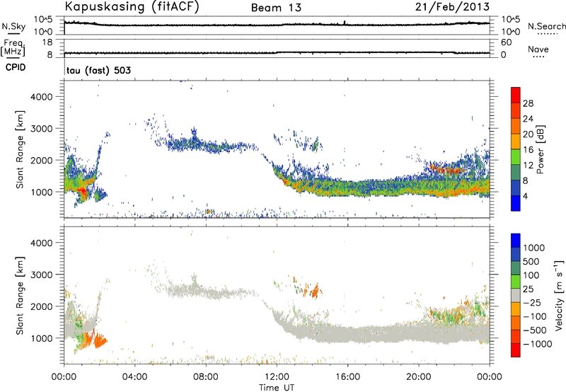Click 'Slant Range [km]' label of power panel
This screenshot has height=392, width=566.
(x=20, y=149)
